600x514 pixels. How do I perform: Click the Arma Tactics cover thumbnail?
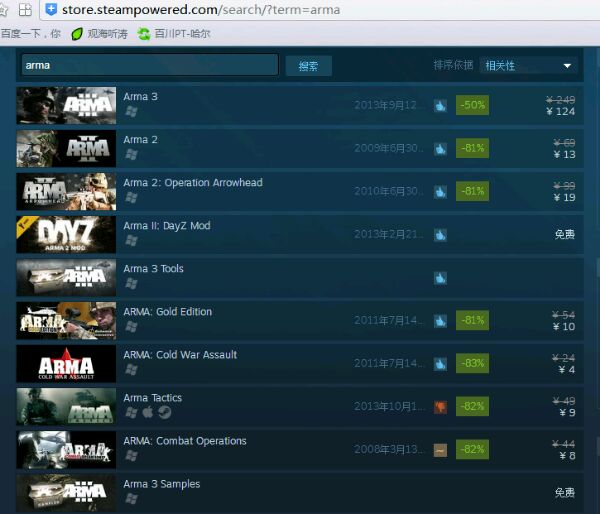(x=66, y=406)
